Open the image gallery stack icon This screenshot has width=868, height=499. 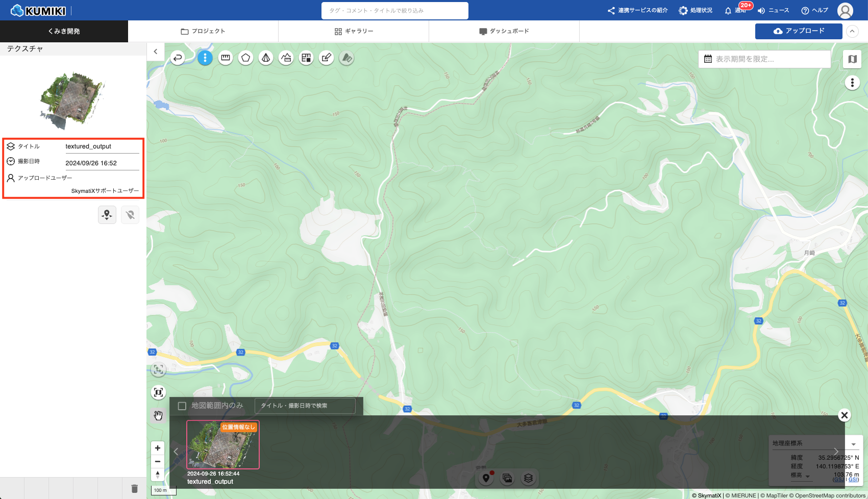(507, 478)
